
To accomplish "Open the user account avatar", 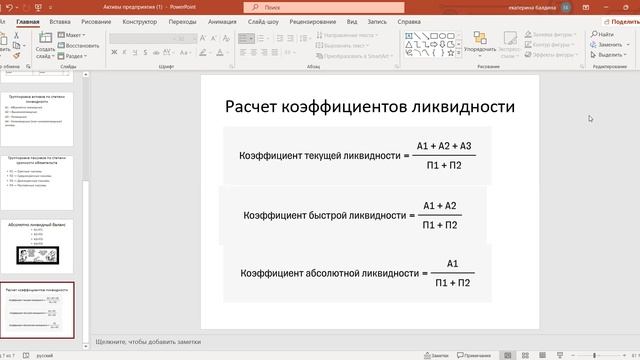I will tap(566, 7).
